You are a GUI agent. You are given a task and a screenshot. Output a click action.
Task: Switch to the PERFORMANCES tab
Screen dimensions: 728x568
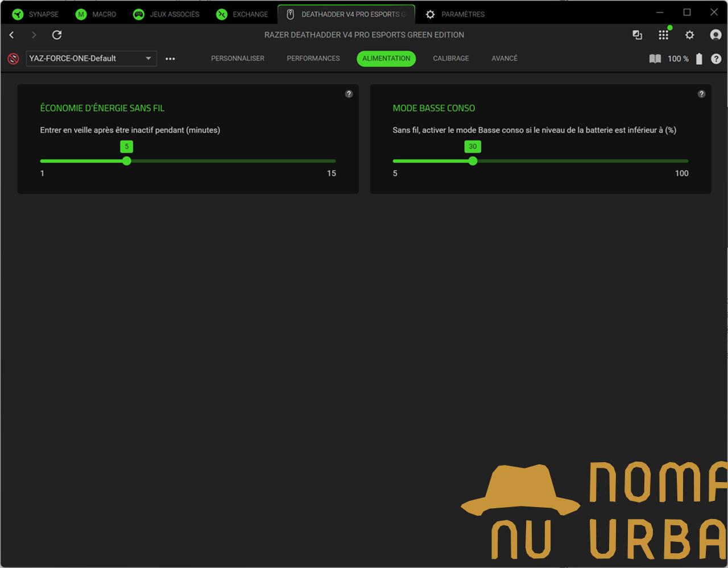point(313,59)
